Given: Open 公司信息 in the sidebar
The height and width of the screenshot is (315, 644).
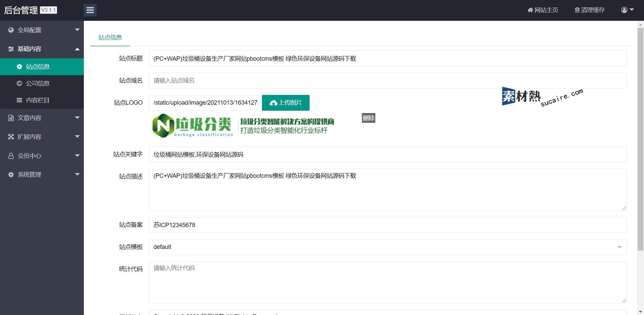Looking at the screenshot, I should [x=42, y=83].
